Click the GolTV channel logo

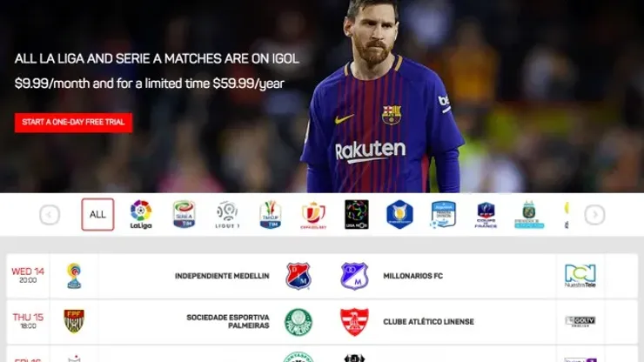(580, 321)
